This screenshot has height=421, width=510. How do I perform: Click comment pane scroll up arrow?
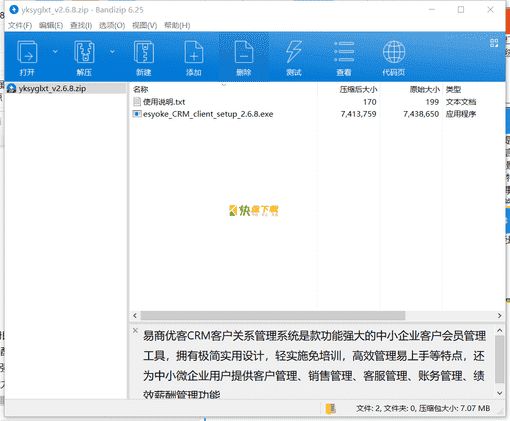click(499, 330)
